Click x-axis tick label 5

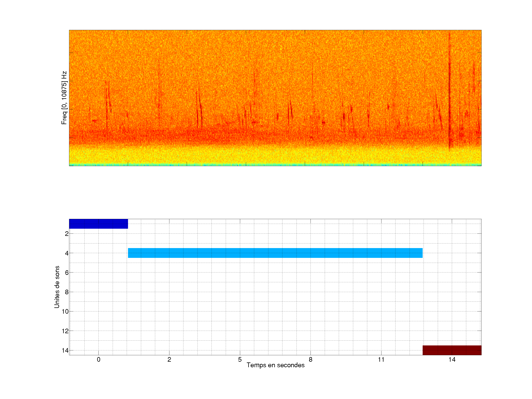coord(240,359)
